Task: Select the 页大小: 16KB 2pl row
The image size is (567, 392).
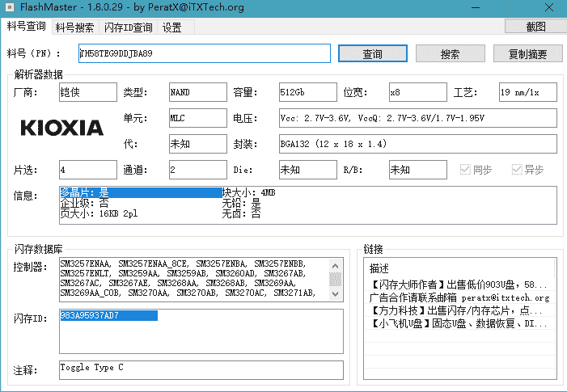Action: tap(99, 213)
